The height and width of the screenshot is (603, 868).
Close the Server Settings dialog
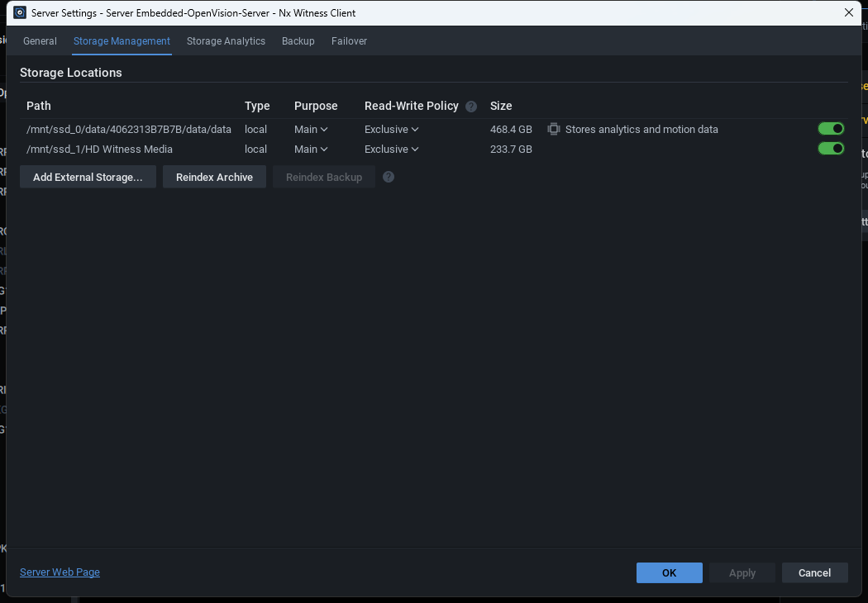click(849, 12)
